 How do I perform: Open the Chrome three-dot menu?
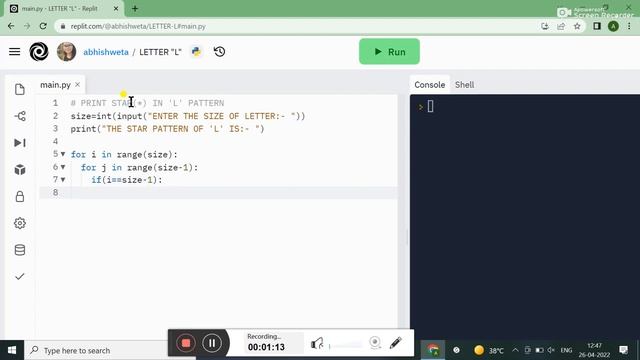click(x=629, y=26)
